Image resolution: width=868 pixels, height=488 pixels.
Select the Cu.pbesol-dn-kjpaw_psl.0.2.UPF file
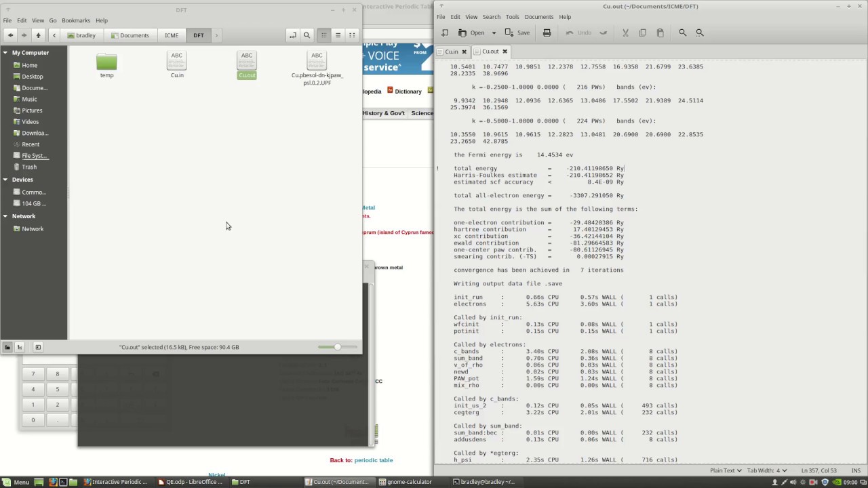317,68
